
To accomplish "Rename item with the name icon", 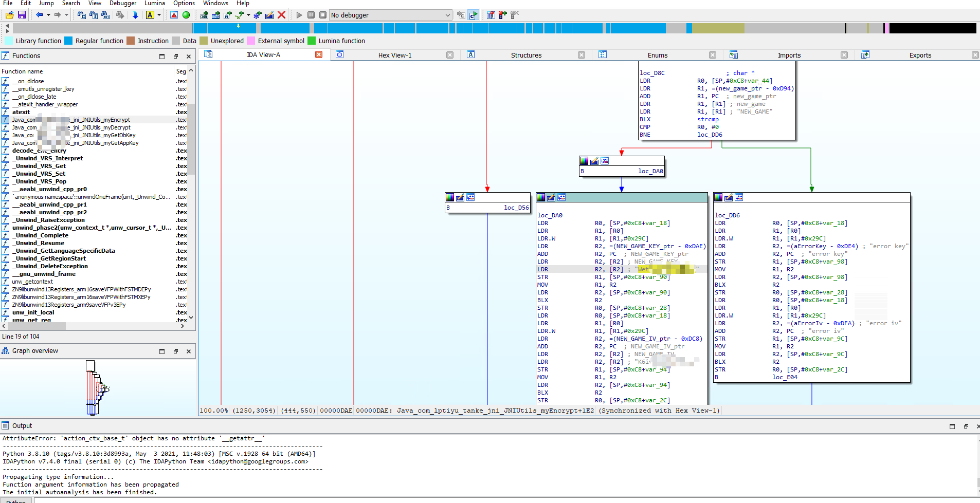I will 228,15.
